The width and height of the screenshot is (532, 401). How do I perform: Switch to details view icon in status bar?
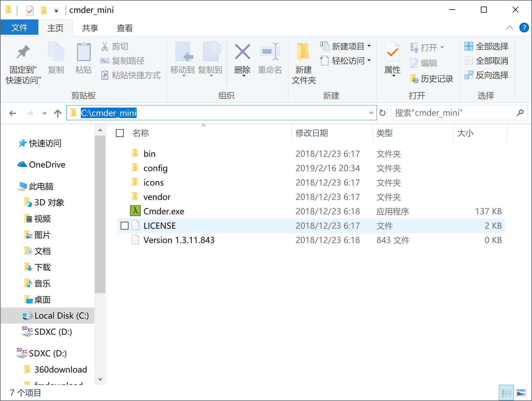pos(507,393)
